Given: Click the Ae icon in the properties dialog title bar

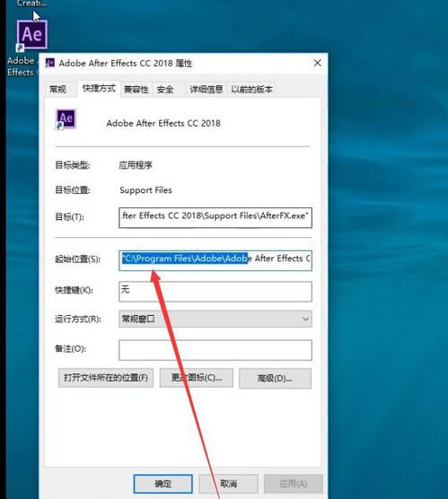Looking at the screenshot, I should coord(50,63).
